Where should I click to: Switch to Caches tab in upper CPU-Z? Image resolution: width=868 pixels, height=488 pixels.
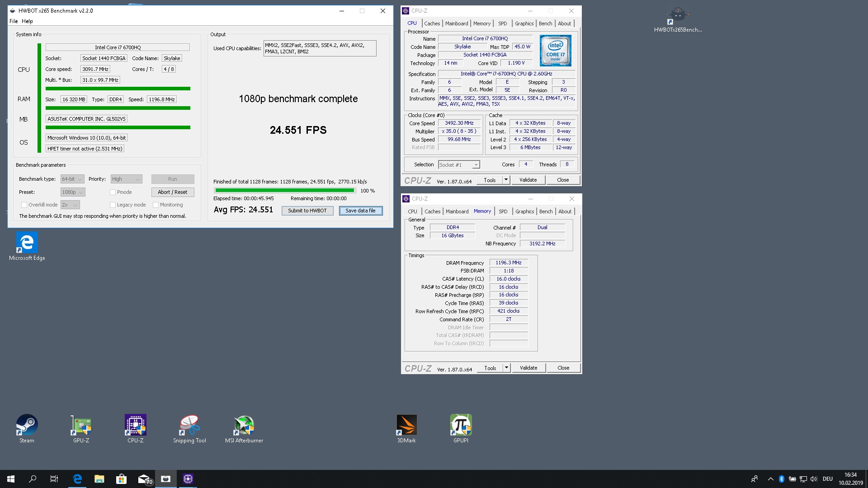[432, 23]
